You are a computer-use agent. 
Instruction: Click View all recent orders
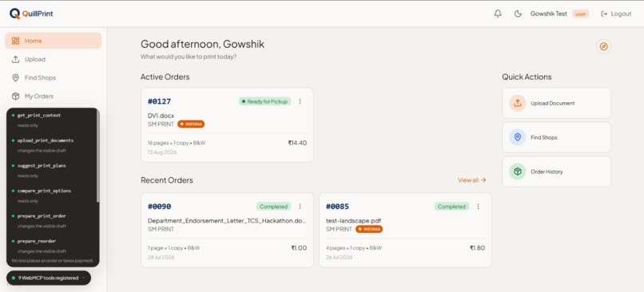tap(472, 180)
